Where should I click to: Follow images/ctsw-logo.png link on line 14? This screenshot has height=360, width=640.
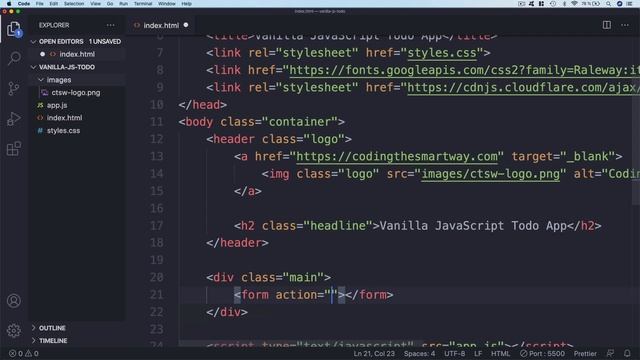click(491, 174)
